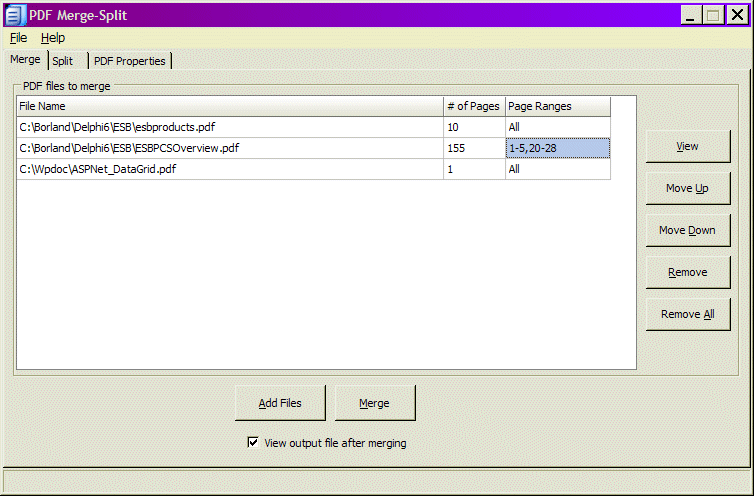Click the File Name column header
Viewport: 754px width, 496px height.
click(230, 106)
